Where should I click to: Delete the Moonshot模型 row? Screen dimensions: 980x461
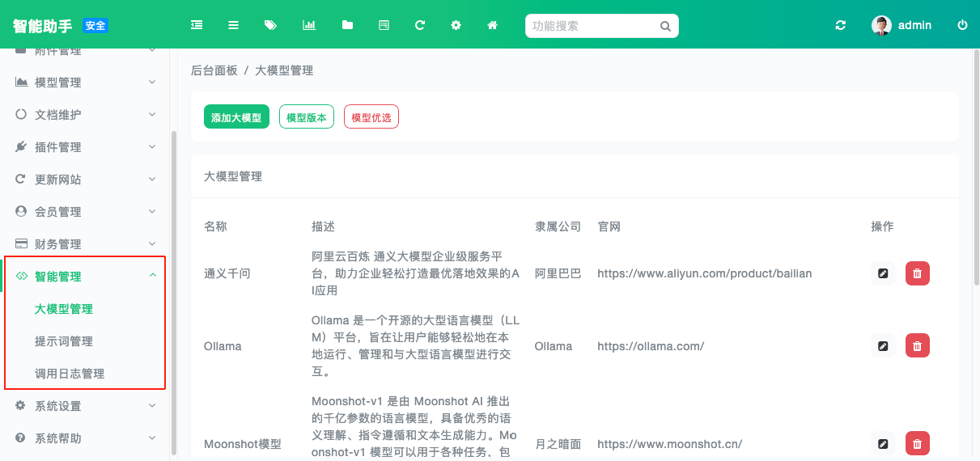pos(917,443)
